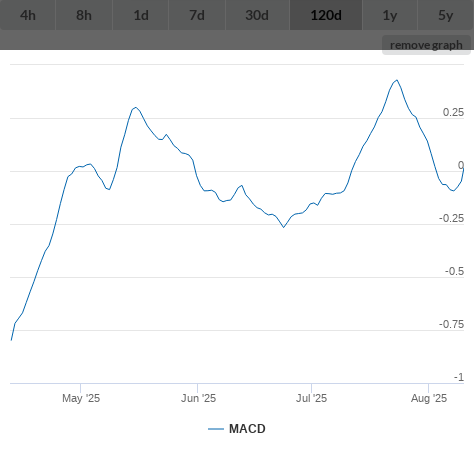
Task: Choose the 1d time range tab
Action: click(x=141, y=15)
